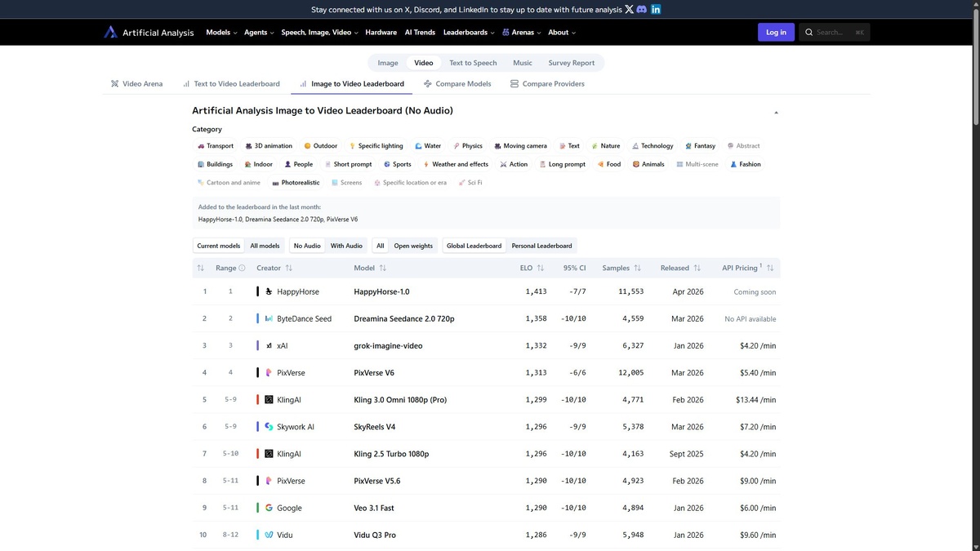Switch to Text to Speech tab
This screenshot has height=551, width=980.
[x=473, y=63]
